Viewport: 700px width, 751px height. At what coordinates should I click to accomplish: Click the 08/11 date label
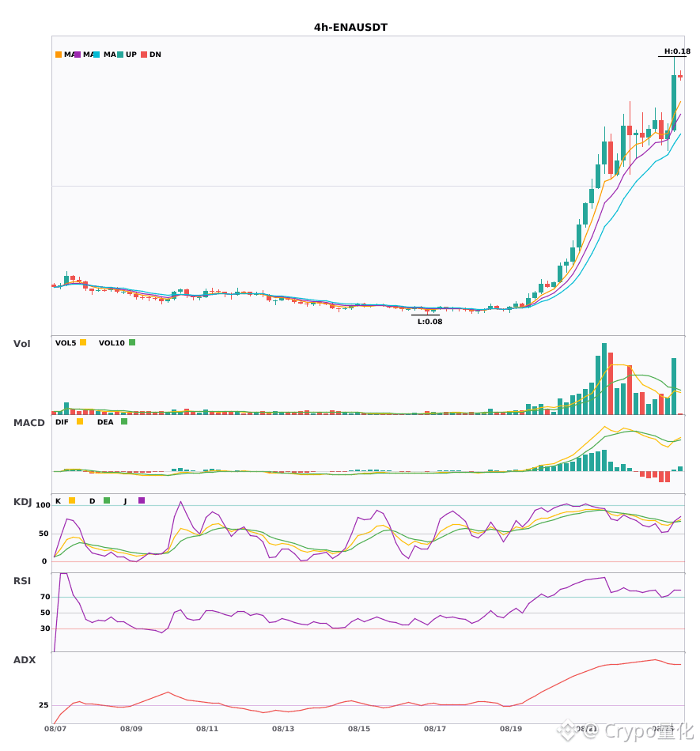(207, 729)
